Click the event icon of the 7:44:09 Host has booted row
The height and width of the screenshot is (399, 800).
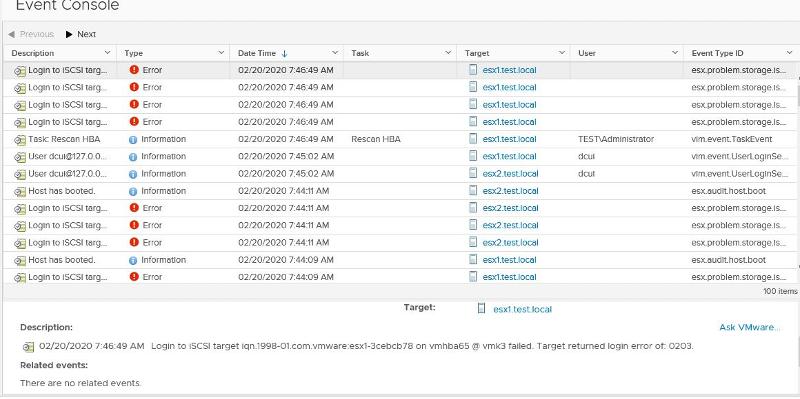tap(20, 261)
